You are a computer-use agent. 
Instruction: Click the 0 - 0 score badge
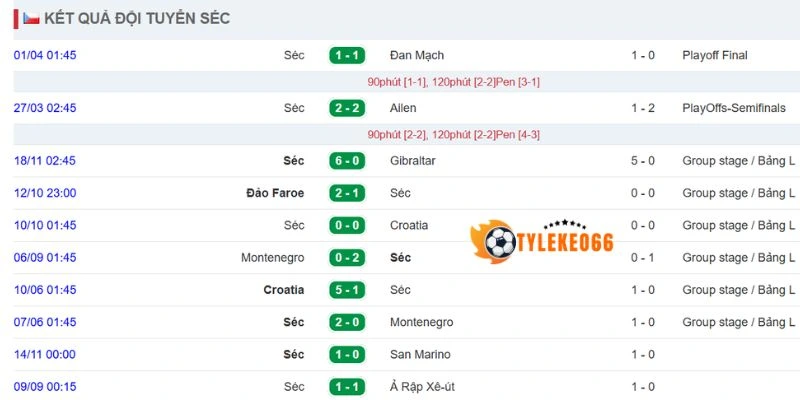coord(345,226)
